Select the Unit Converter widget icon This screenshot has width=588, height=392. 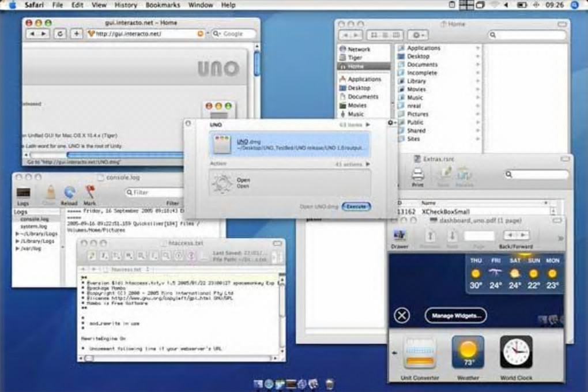[x=420, y=352]
